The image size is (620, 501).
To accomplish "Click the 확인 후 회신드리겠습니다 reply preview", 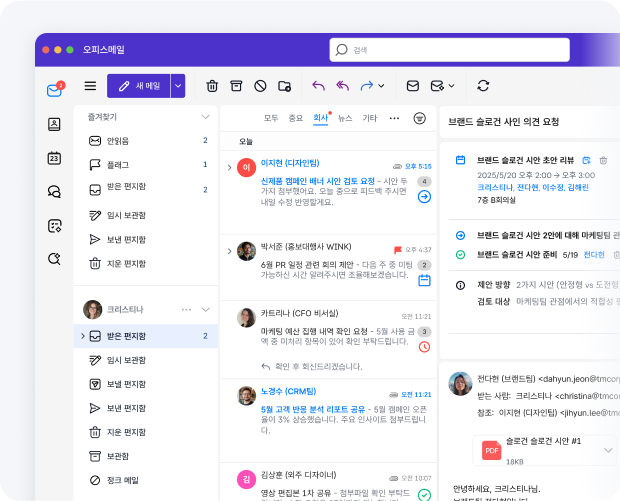I will [312, 367].
